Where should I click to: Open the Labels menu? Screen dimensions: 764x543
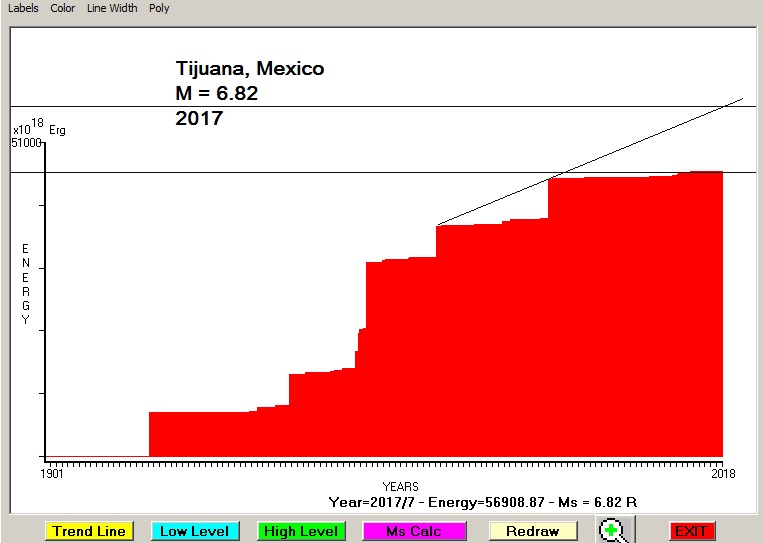coord(23,8)
